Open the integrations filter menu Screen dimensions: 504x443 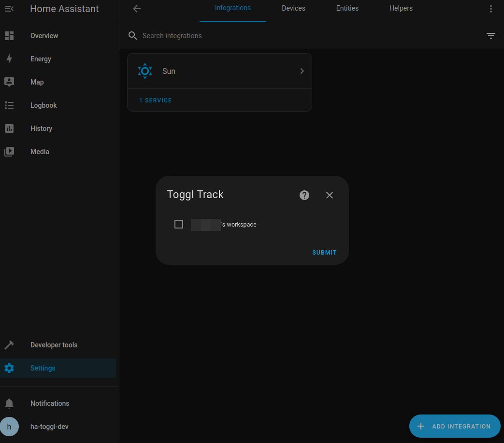click(x=491, y=36)
